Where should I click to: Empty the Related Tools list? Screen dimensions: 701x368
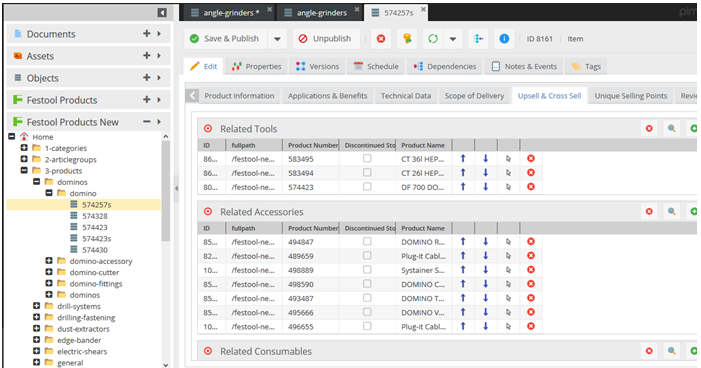pyautogui.click(x=649, y=129)
